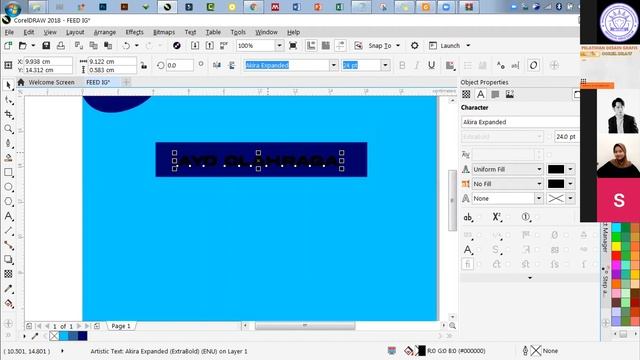Select the Polygon tool

coord(8,202)
